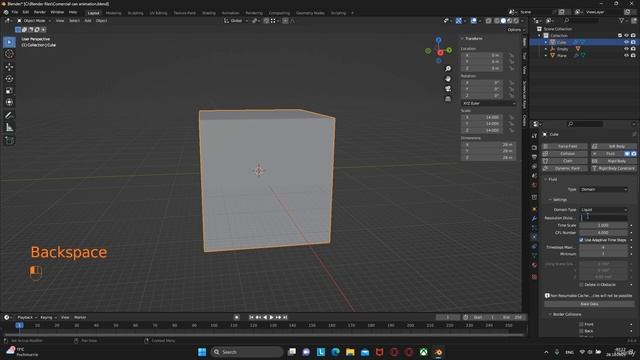Toggle Use Adaptive Time Steps checkbox
Viewport: 640px width, 360px height.
(581, 240)
